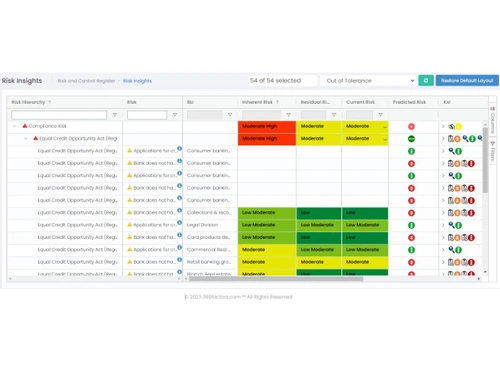Click the Risk column header
The image size is (500, 375).
click(x=132, y=102)
